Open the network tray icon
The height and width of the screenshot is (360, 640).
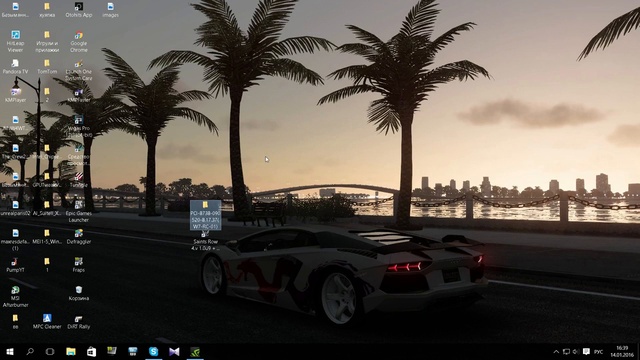tap(566, 351)
